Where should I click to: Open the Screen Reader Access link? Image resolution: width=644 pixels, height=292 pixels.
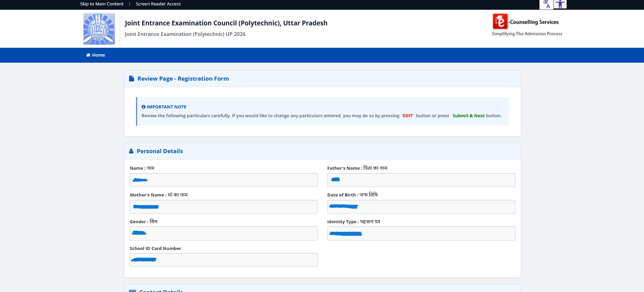158,4
